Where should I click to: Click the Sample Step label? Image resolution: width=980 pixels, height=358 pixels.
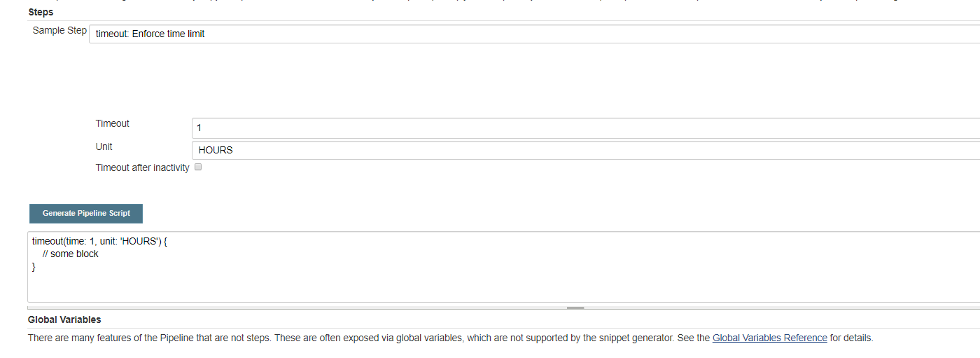coord(59,31)
